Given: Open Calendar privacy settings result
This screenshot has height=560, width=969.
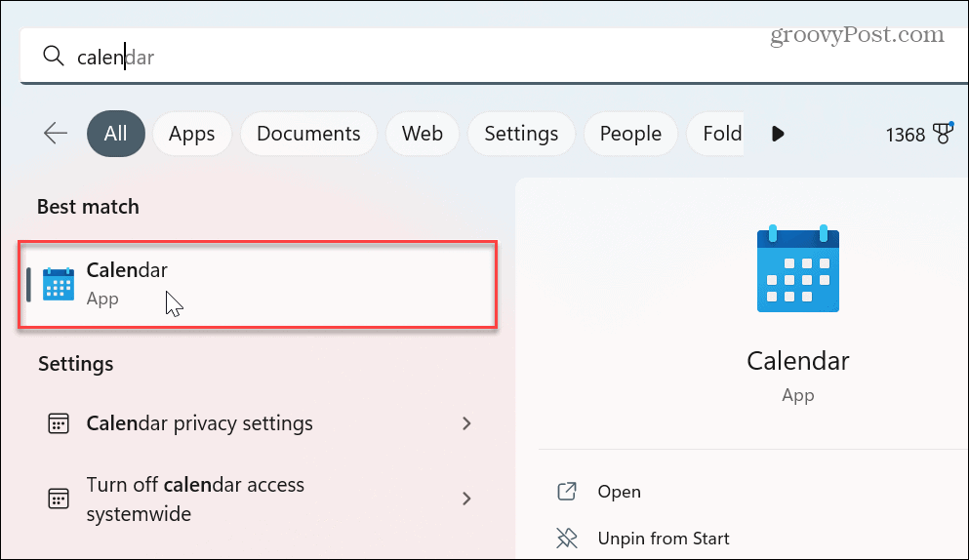Looking at the screenshot, I should click(258, 423).
